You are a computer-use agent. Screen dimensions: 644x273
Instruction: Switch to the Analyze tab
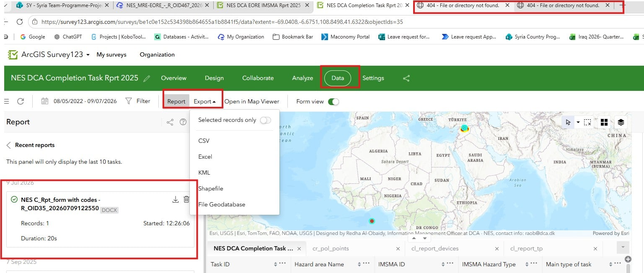click(303, 78)
